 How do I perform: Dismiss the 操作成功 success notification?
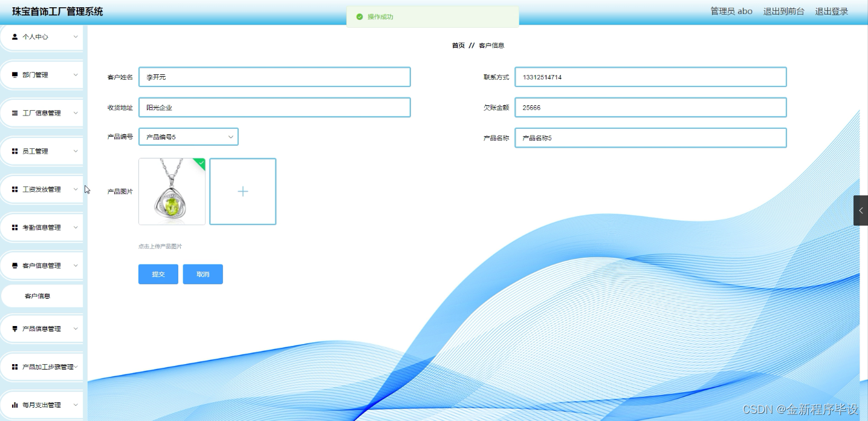(x=432, y=17)
